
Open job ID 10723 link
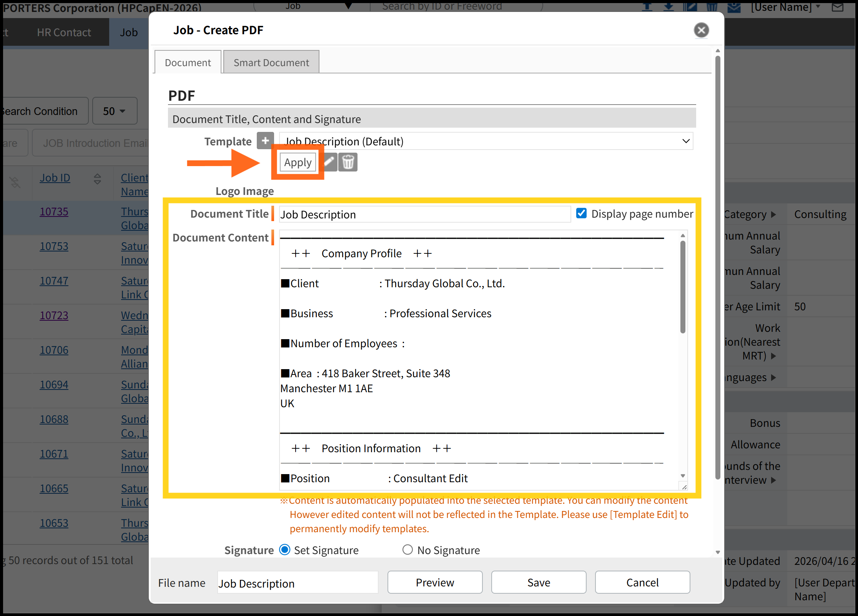coord(54,315)
